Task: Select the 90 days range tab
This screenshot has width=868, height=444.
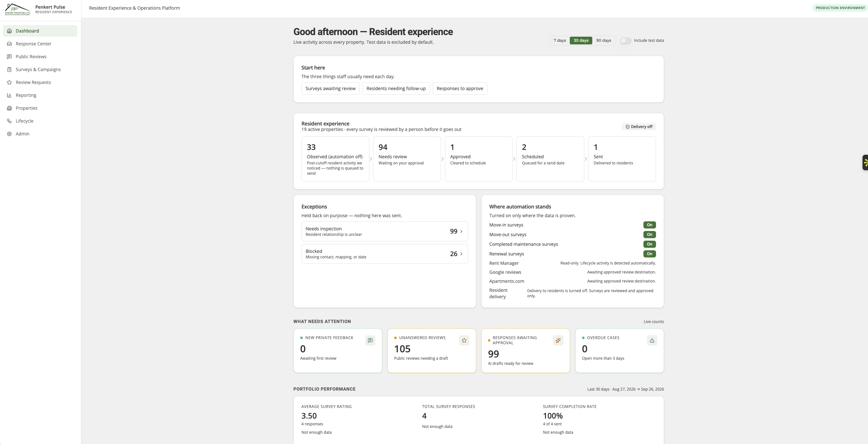Action: [x=603, y=41]
